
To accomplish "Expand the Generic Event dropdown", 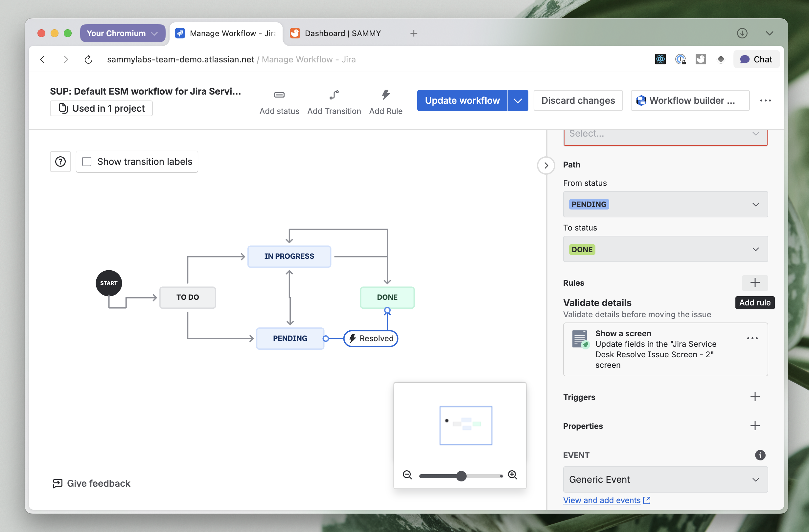I will tap(665, 479).
